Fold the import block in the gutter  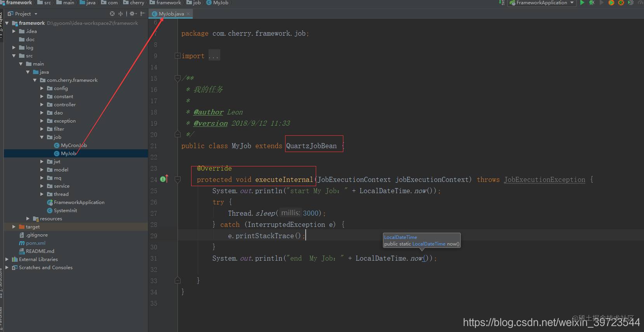click(178, 56)
